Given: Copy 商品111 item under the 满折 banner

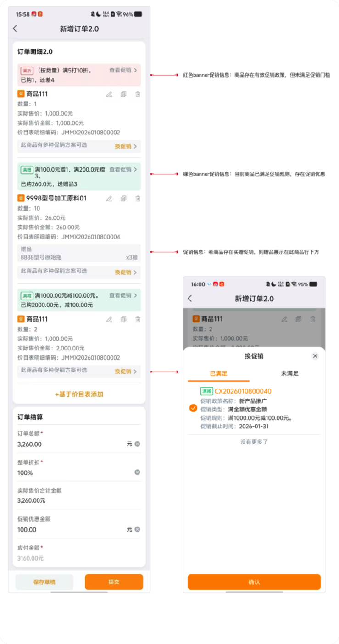Looking at the screenshot, I should pyautogui.click(x=123, y=94).
